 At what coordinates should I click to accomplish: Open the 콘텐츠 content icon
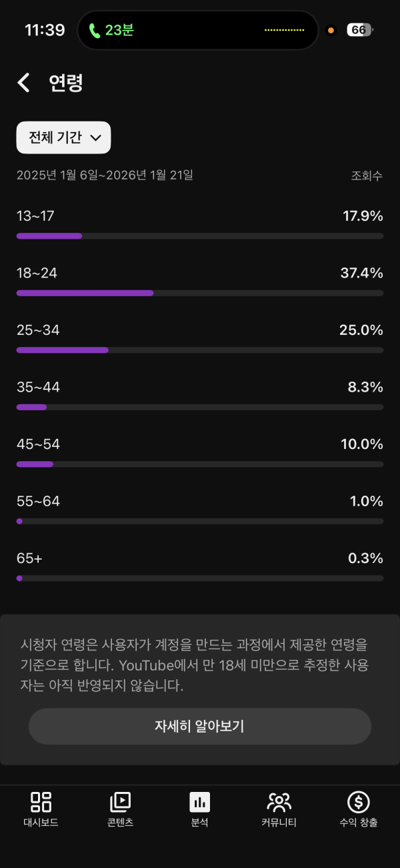120,801
